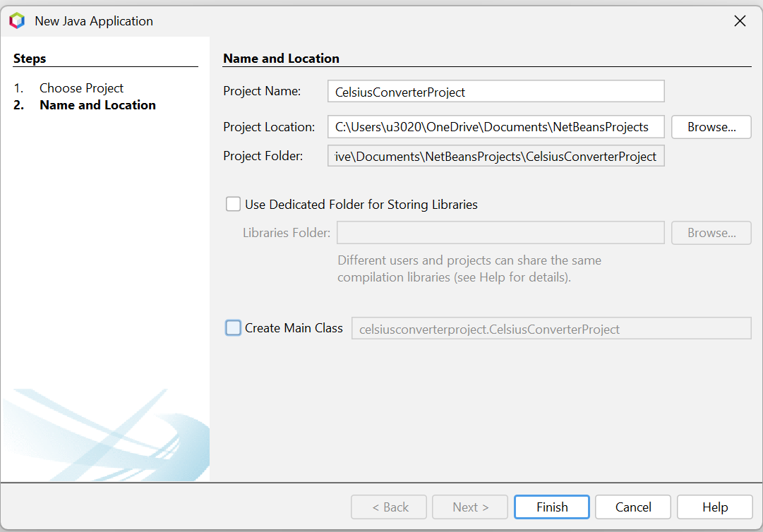Select the 'Name and Location' step in Steps
This screenshot has height=532, width=763.
click(x=97, y=105)
